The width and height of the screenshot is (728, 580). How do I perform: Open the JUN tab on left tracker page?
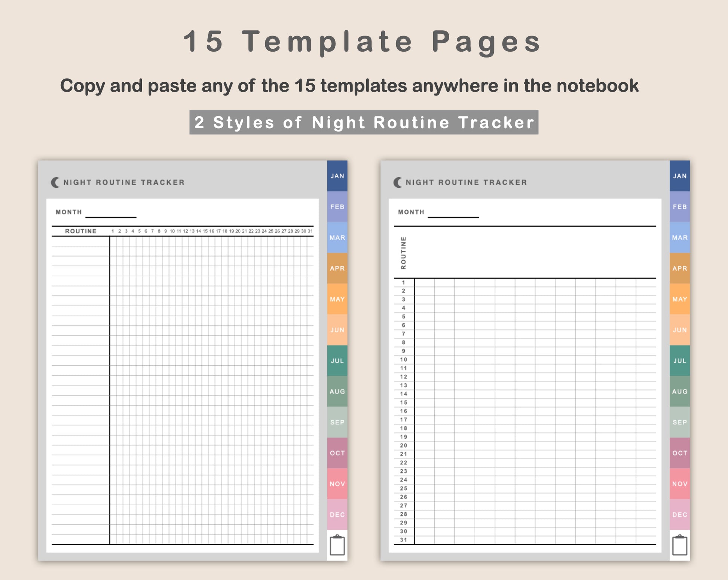click(x=337, y=330)
